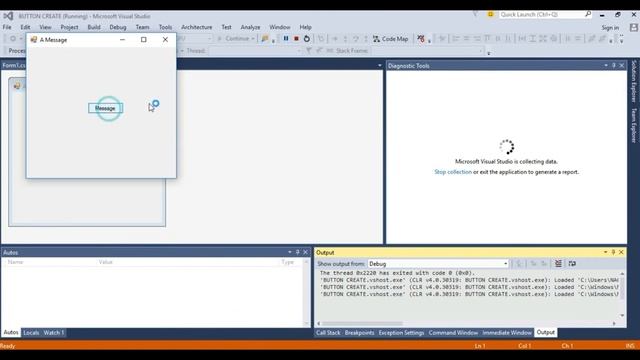Open the Continue button dropdown arrow
The width and height of the screenshot is (640, 360).
tap(253, 38)
